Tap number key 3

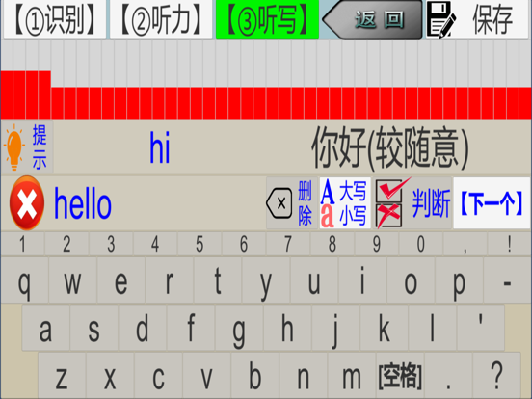(111, 244)
